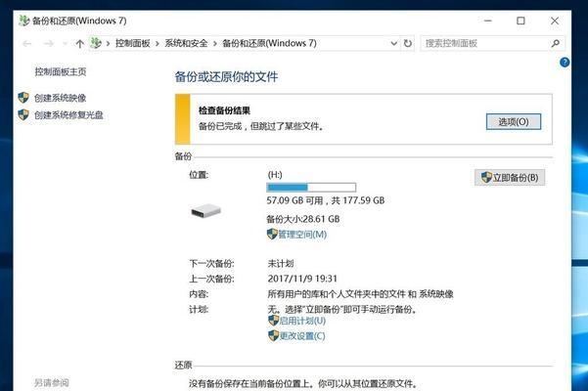
Task: Expand chevron before 控制面板 breadcrumb
Action: pyautogui.click(x=108, y=44)
